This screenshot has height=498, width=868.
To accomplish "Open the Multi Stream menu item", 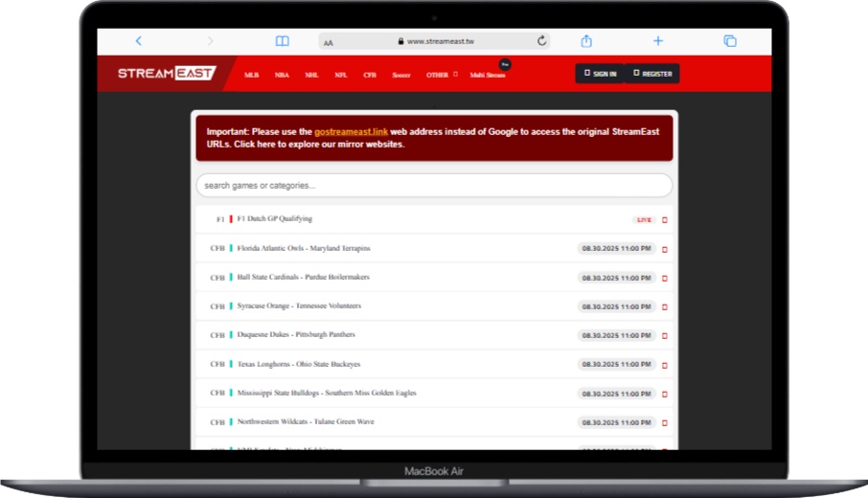I will 488,75.
